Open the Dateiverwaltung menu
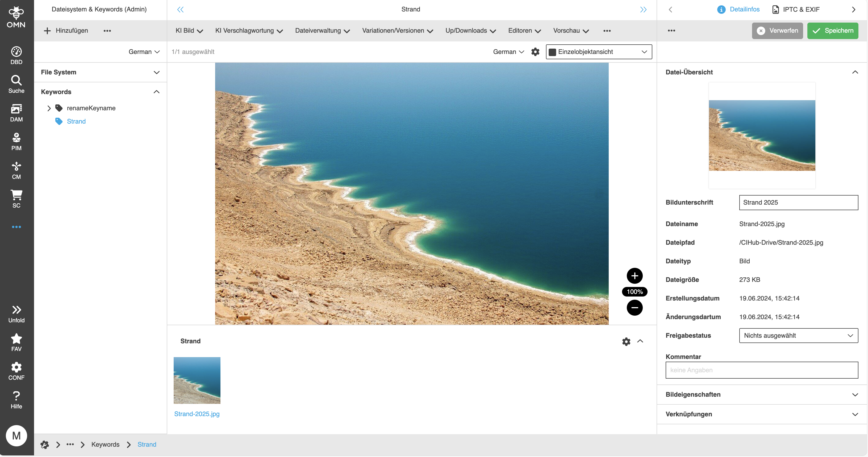 point(322,31)
